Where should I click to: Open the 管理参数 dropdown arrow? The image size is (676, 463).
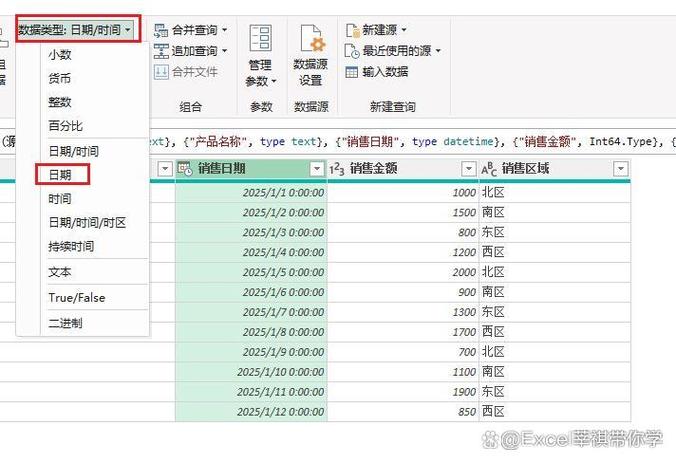[274, 81]
